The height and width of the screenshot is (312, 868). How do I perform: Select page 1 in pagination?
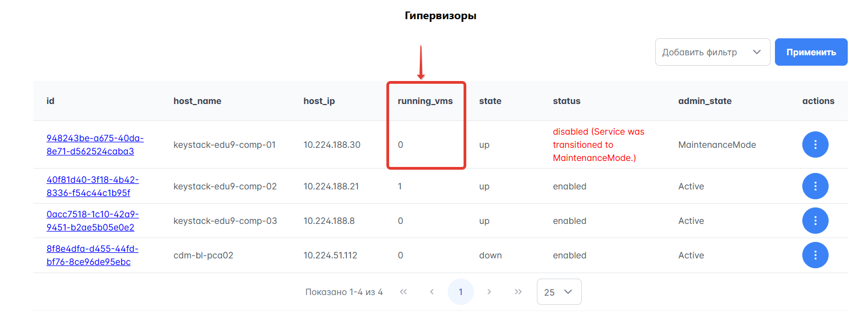[461, 292]
